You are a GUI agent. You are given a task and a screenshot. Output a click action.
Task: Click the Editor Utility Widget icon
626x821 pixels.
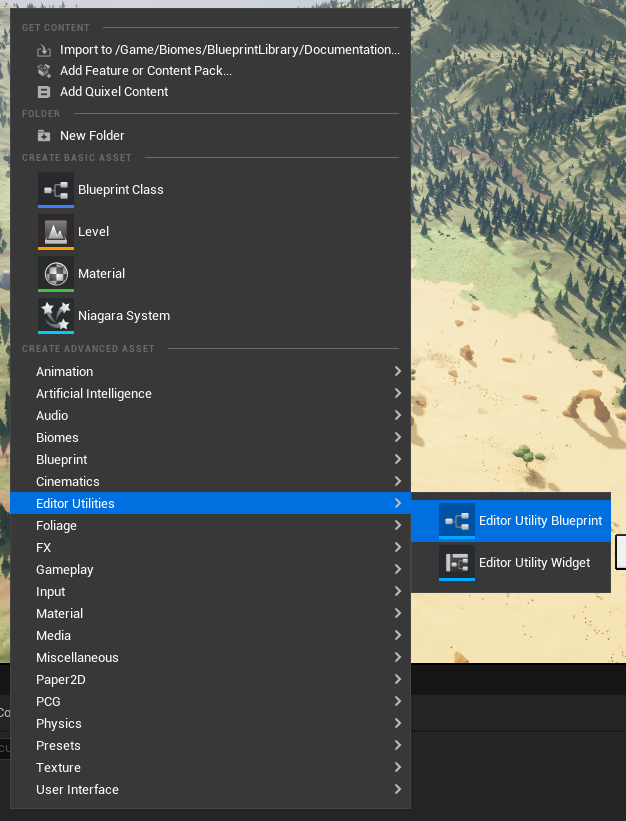click(457, 562)
